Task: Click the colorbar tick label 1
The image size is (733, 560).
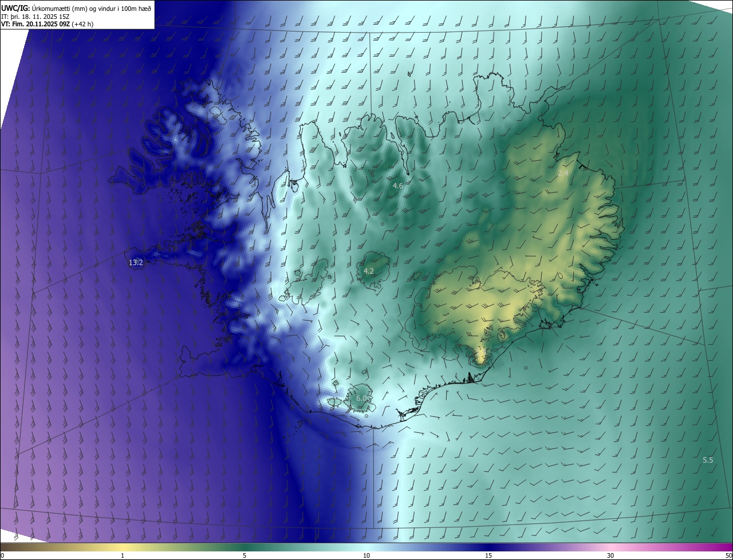Action: point(123,555)
